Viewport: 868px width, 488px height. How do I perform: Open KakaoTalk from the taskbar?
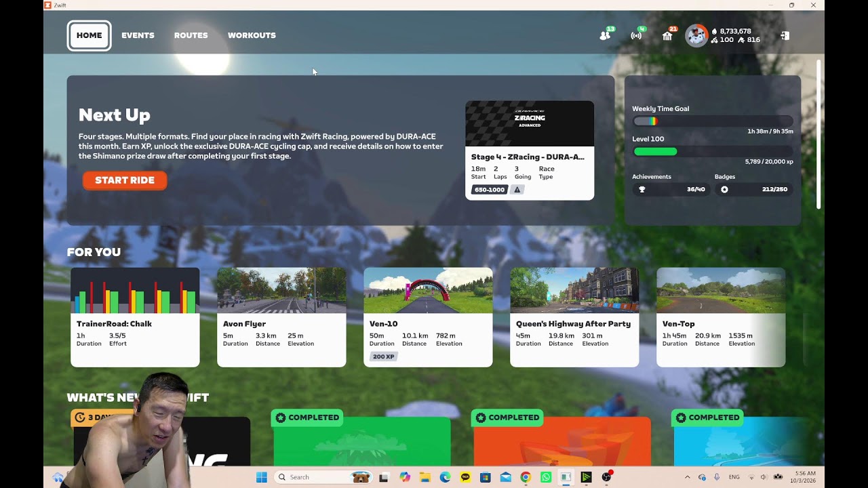tap(465, 477)
